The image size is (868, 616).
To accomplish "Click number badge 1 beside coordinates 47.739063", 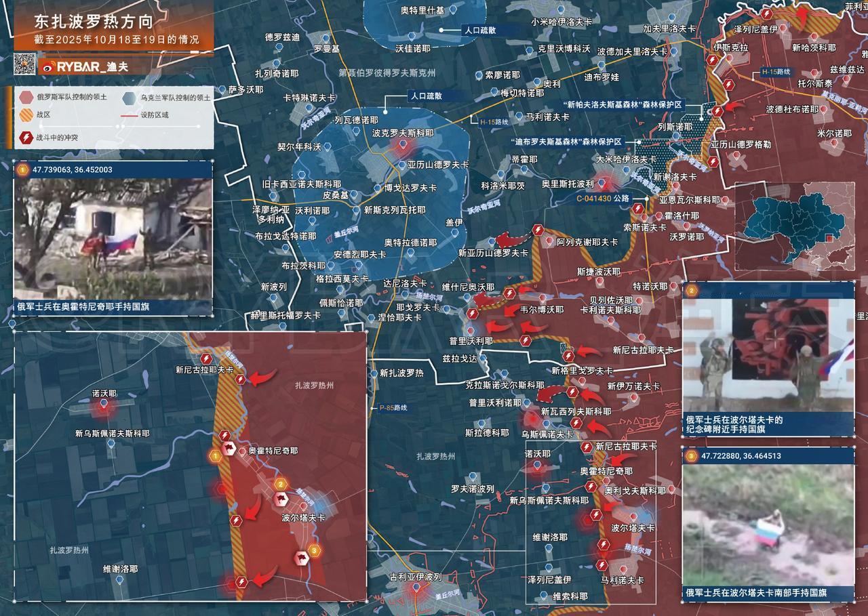I will point(22,169).
